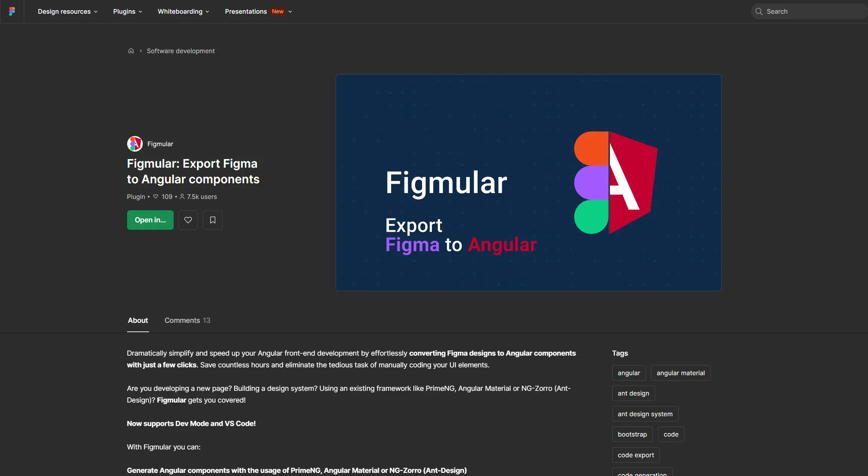Open Software development breadcrumb link
868x476 pixels.
181,51
